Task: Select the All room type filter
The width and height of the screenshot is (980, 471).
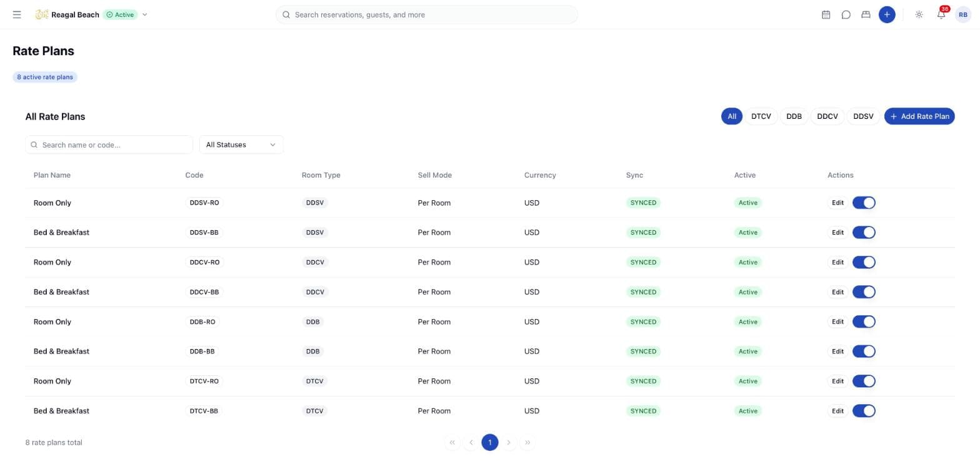Action: pos(732,116)
